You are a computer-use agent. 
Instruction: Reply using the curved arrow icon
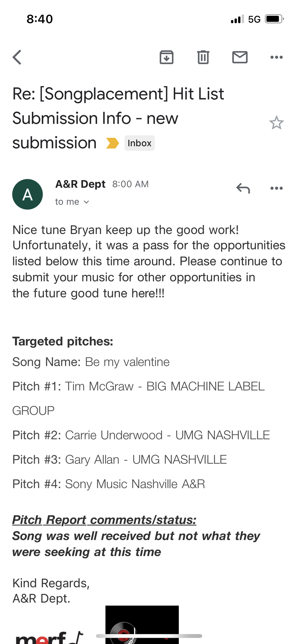click(243, 188)
